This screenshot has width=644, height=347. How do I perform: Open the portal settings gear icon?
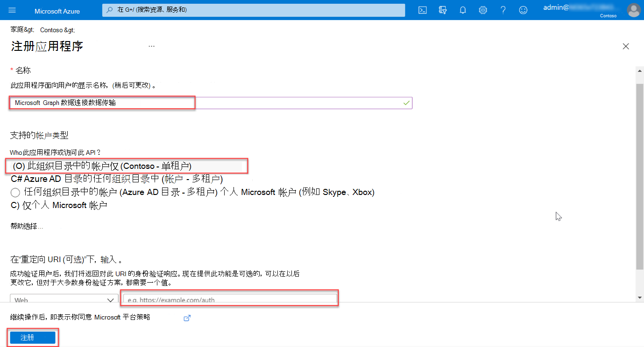[482, 10]
